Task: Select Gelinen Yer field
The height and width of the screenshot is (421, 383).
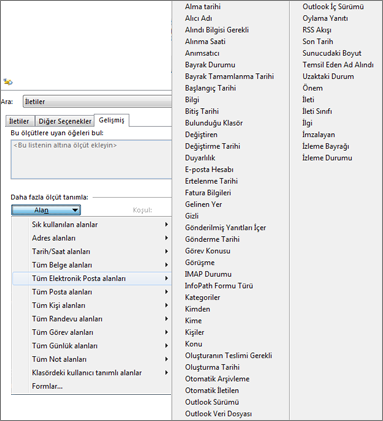Action: click(203, 204)
